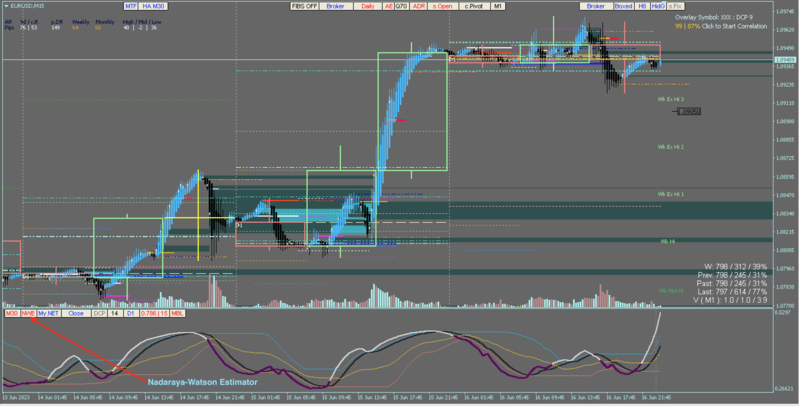Click the 'Weekly' header in the pips panel
Viewport: 799px width, 406px height.
tap(81, 22)
